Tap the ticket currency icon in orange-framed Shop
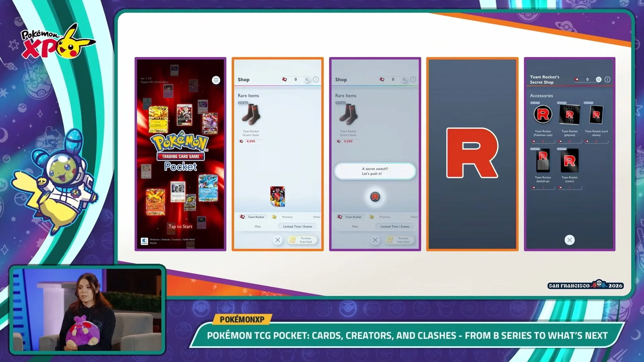 [x=284, y=79]
